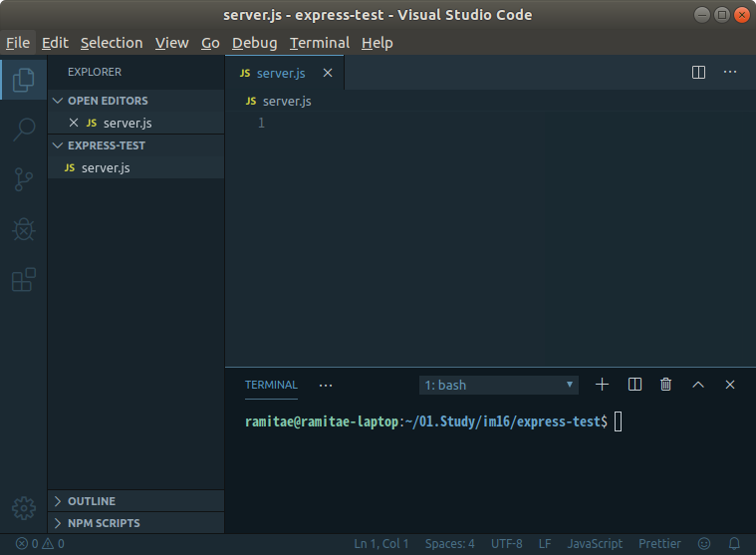Split the editor to the right
This screenshot has width=756, height=555.
click(x=698, y=73)
